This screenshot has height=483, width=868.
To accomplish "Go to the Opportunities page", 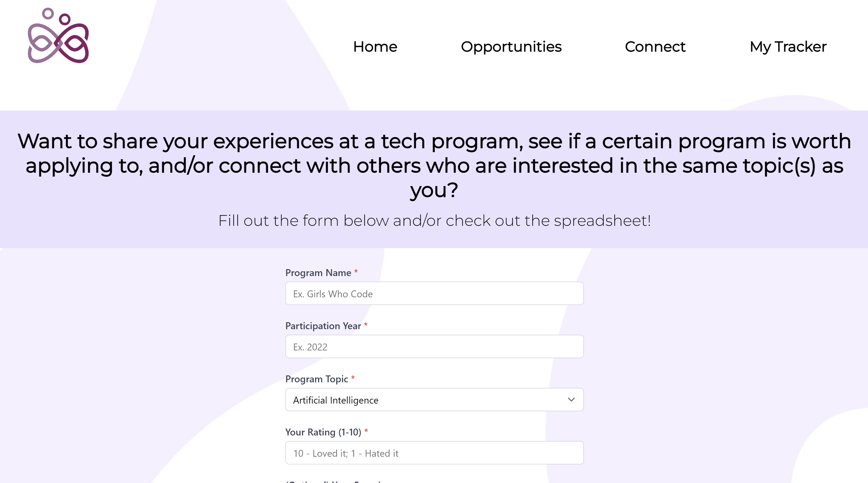I will point(511,46).
